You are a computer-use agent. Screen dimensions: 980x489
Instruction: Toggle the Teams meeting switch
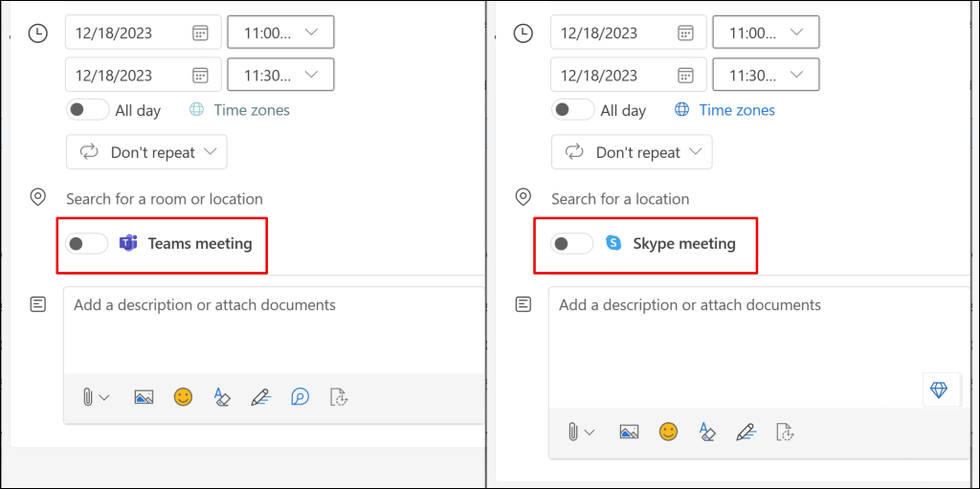tap(87, 244)
